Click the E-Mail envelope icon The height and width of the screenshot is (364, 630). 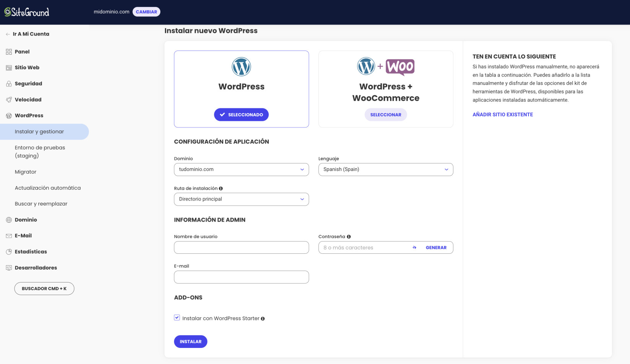pyautogui.click(x=9, y=236)
